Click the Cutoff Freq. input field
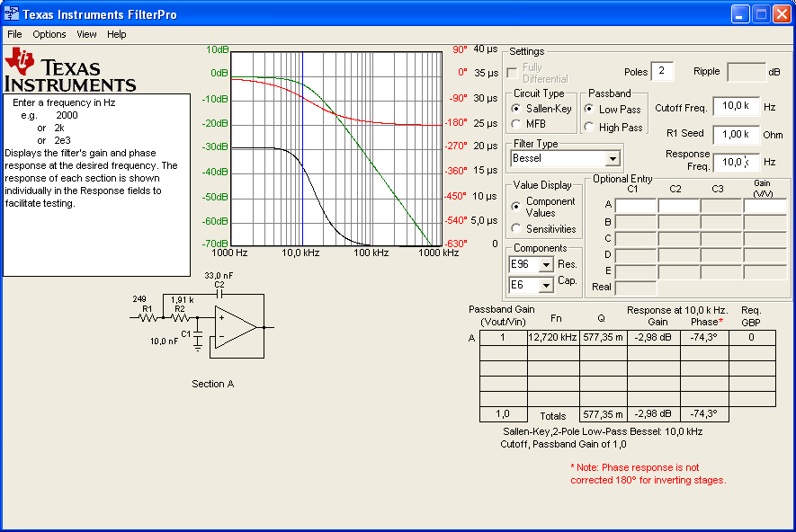 (736, 107)
